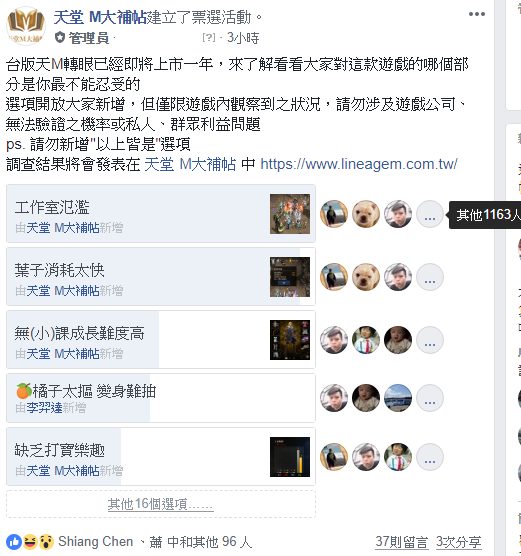Click the wow reaction emoji icon
521x556 pixels.
coord(46,541)
